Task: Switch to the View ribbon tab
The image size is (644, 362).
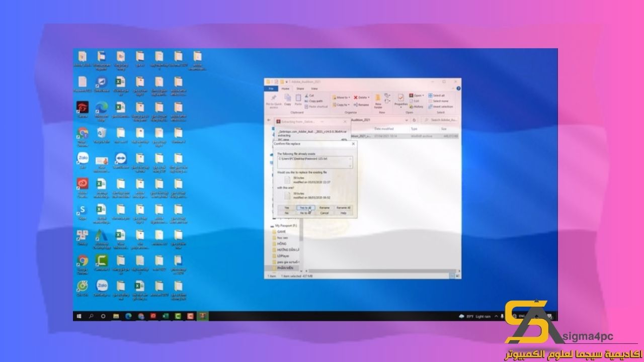Action: 314,88
